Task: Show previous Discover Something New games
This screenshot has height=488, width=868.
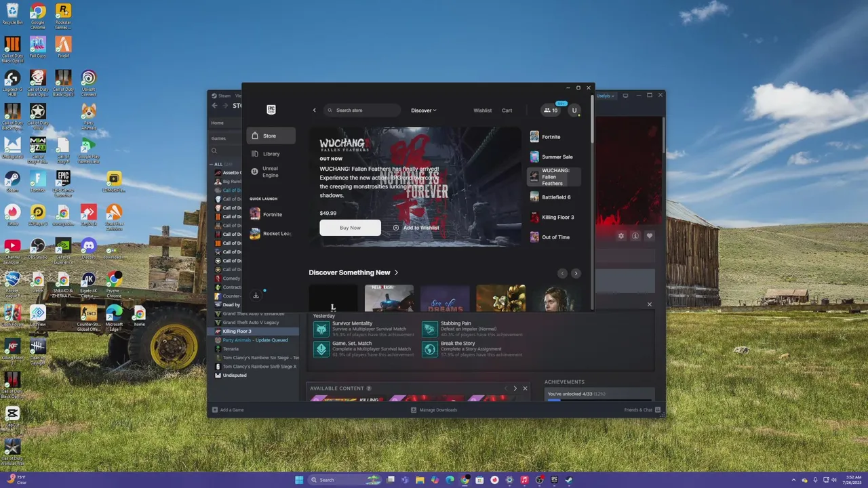Action: coord(562,273)
